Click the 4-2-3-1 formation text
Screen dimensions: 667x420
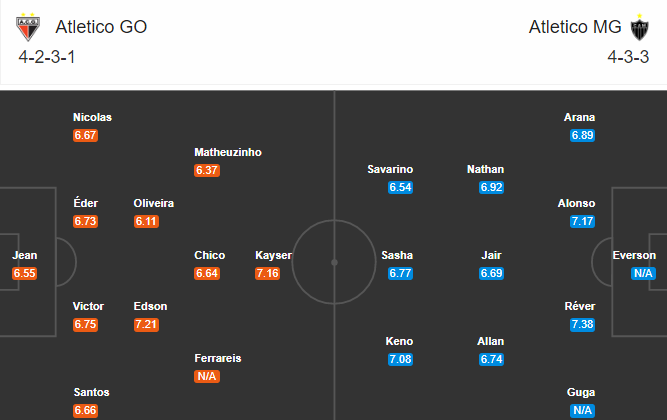tap(47, 57)
